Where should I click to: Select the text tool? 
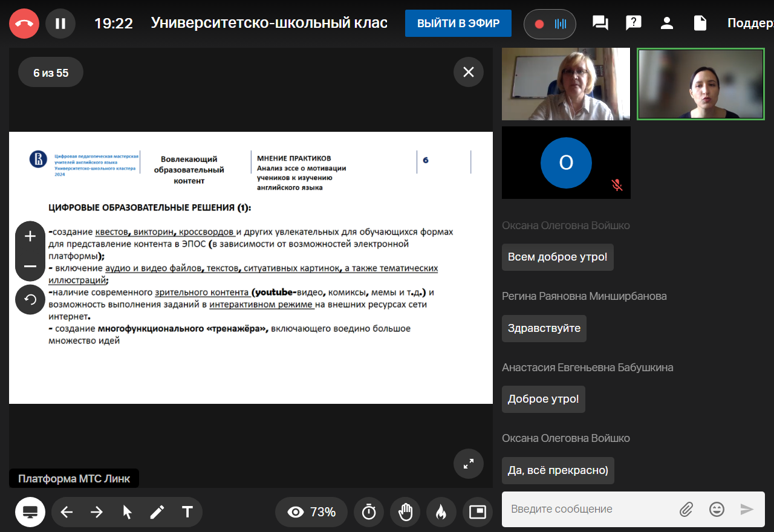187,512
